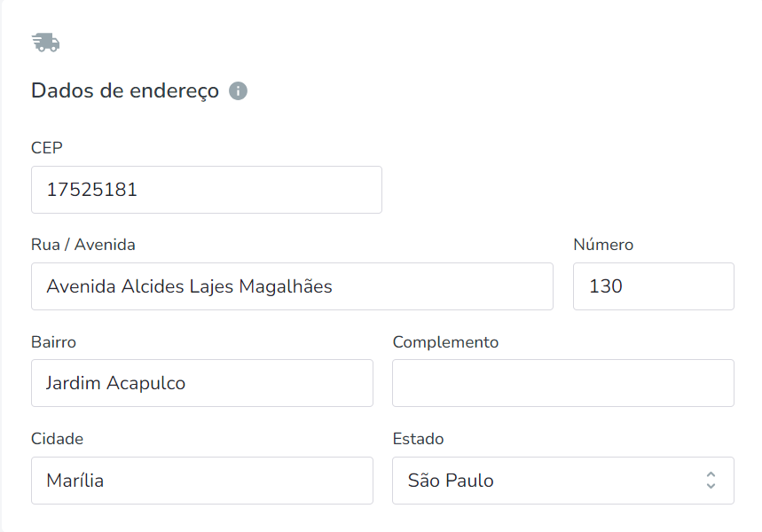Click the Estado label
The width and height of the screenshot is (762, 532).
point(418,439)
